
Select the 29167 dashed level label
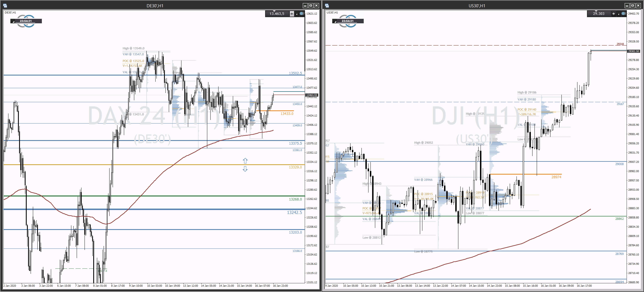(x=620, y=104)
